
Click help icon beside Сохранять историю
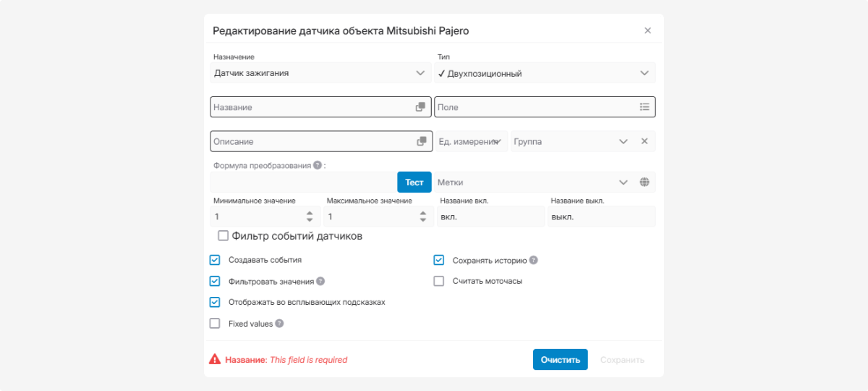(x=533, y=260)
